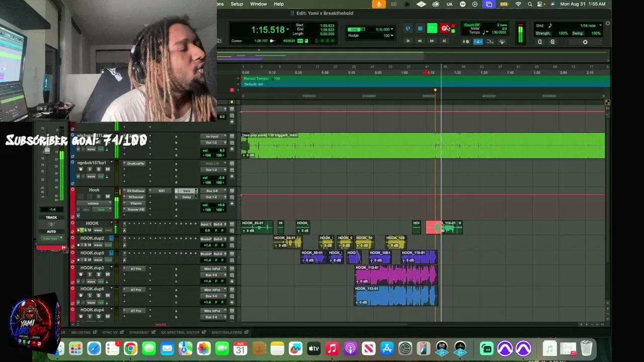
Task: Mute the HOOK.dup3 track
Action: coord(107,275)
